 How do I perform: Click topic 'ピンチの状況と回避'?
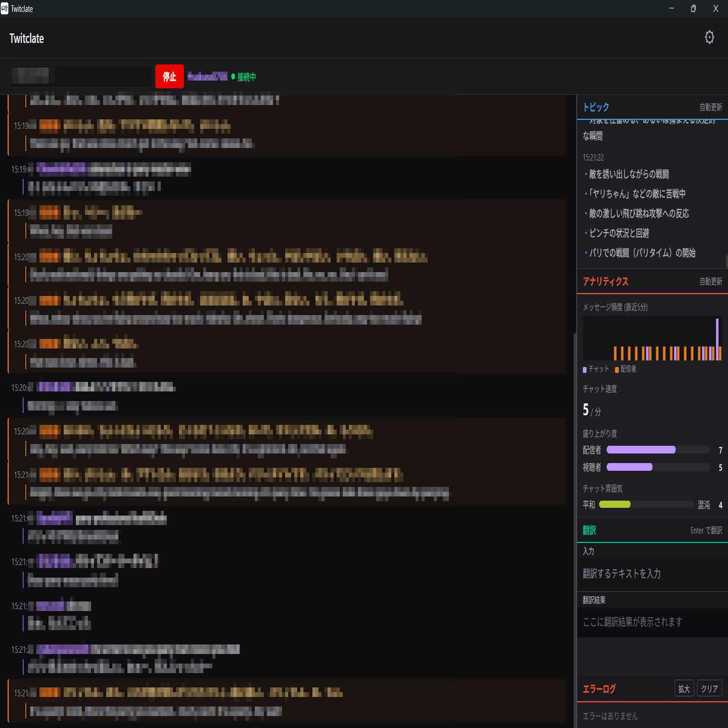point(619,233)
